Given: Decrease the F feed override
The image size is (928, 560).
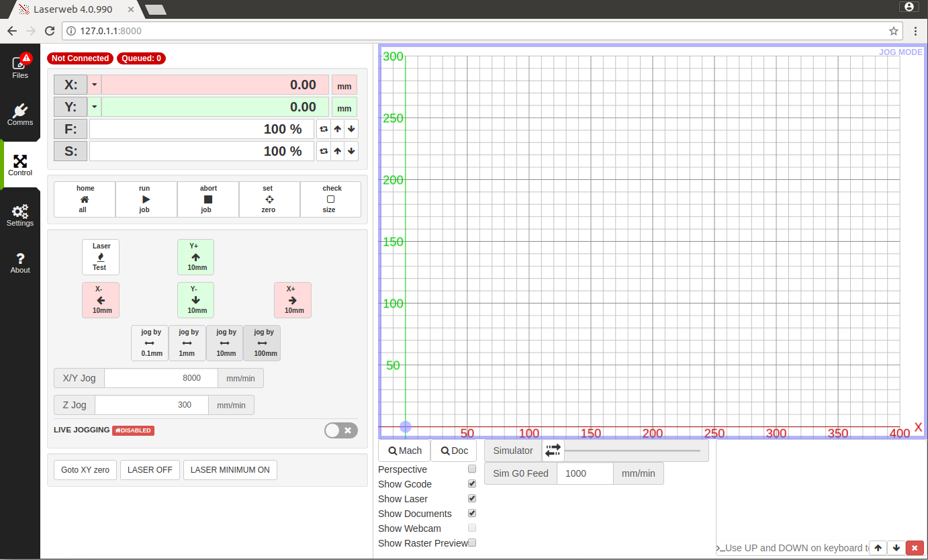Looking at the screenshot, I should [352, 129].
